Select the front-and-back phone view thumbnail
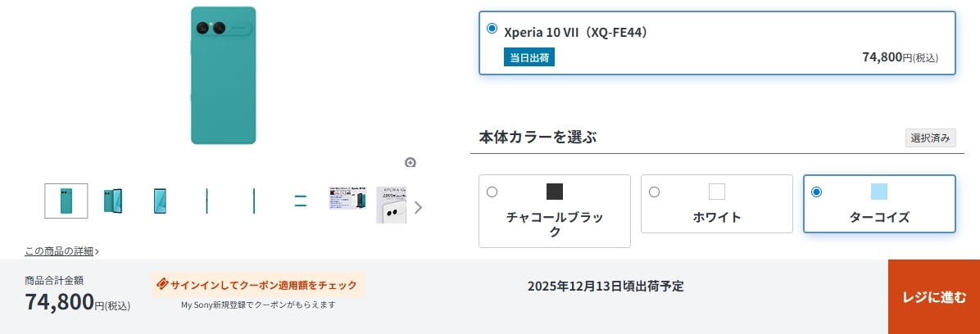Viewport: 980px width, 334px height. pos(113,201)
